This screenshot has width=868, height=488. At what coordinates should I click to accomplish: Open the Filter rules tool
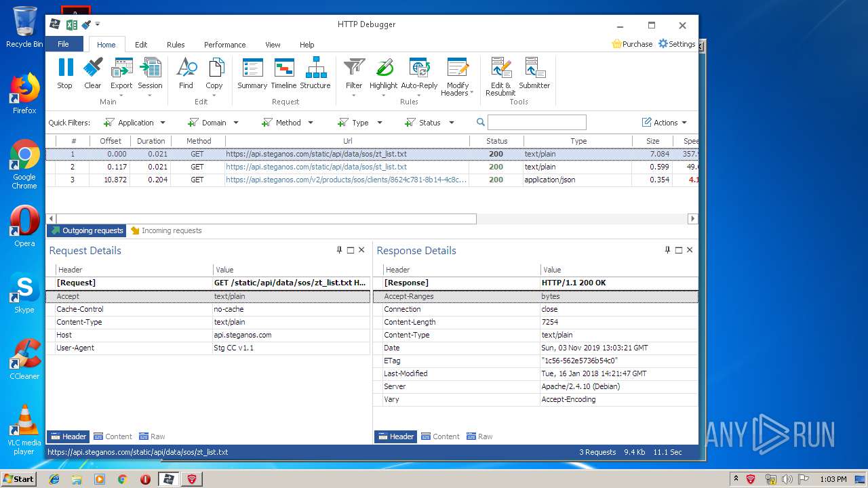coord(354,77)
